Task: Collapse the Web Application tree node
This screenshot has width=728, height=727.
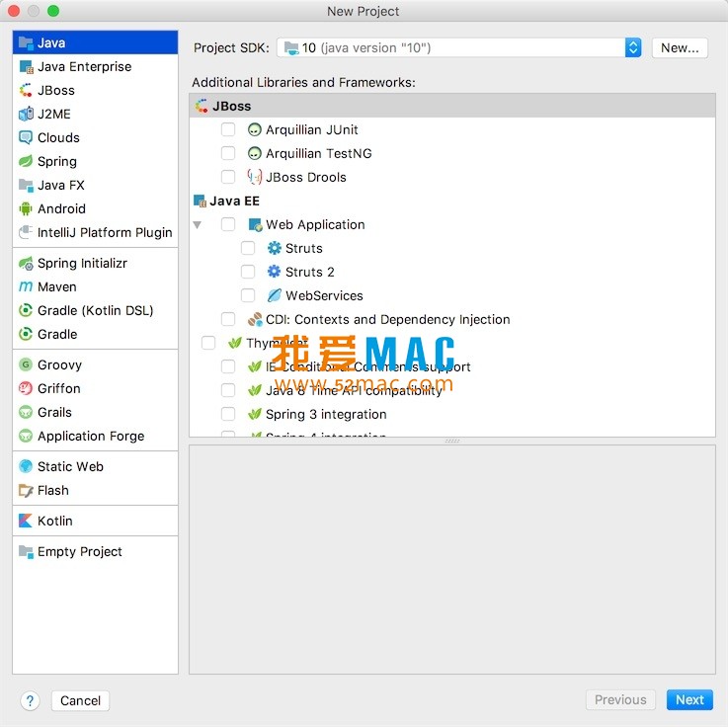Action: (x=198, y=224)
